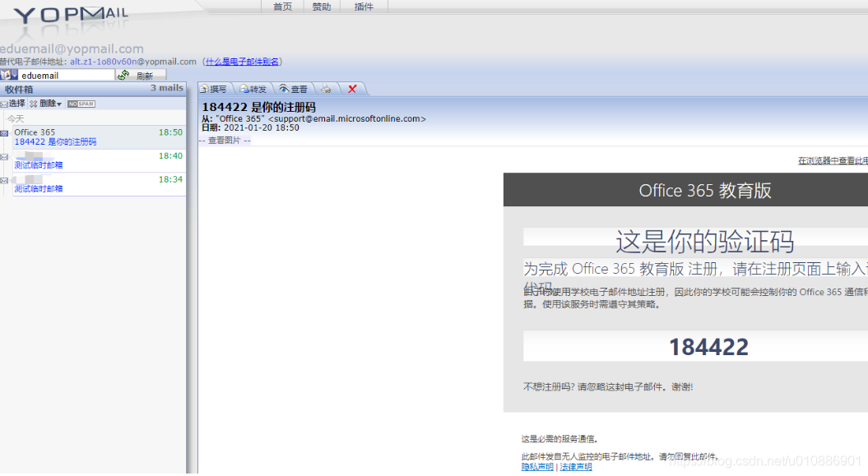This screenshot has height=476, width=868.
Task: Click the green refresh arrows icon
Action: pyautogui.click(x=123, y=75)
